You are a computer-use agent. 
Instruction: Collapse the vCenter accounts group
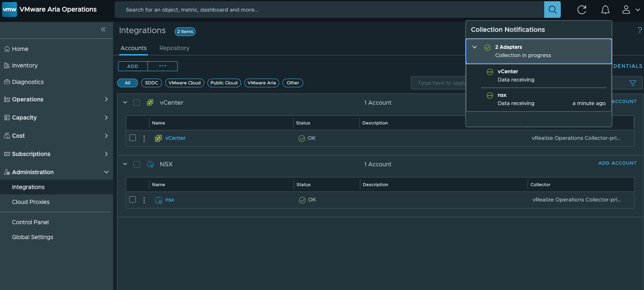point(125,103)
